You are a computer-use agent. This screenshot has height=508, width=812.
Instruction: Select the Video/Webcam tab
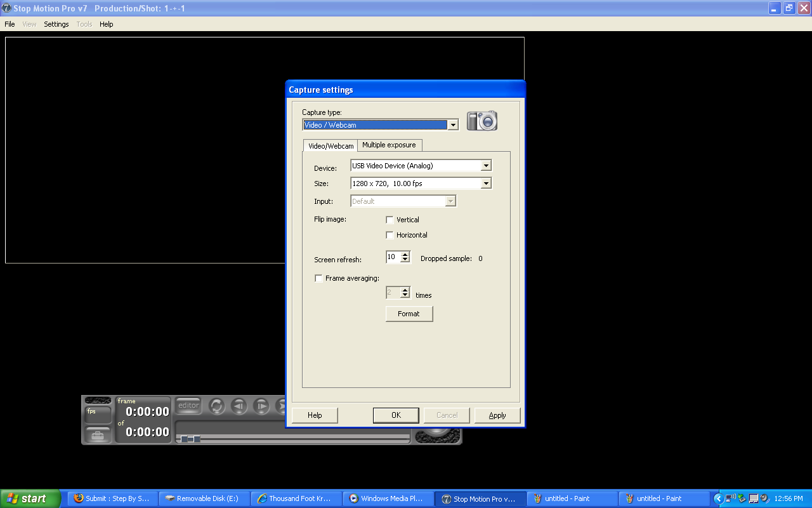(331, 145)
